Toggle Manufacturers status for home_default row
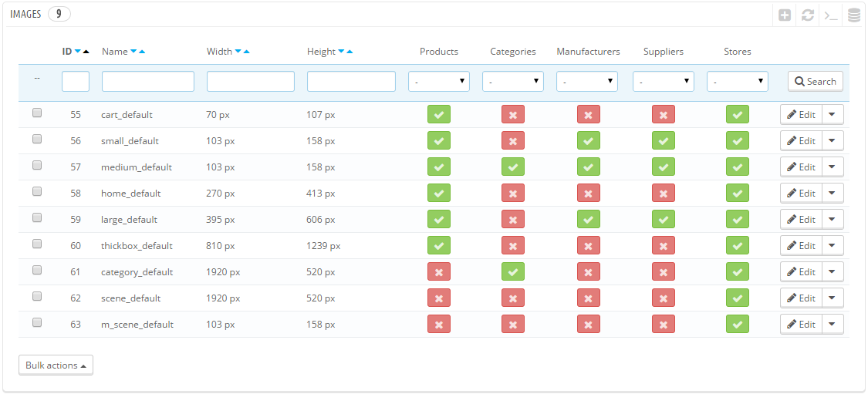This screenshot has height=394, width=868. 589,194
